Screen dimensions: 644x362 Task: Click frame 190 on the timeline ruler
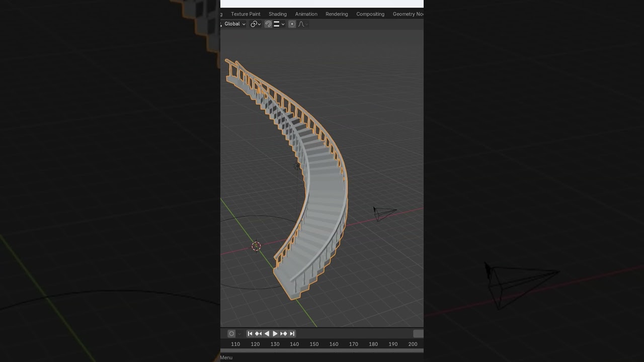coord(393,344)
